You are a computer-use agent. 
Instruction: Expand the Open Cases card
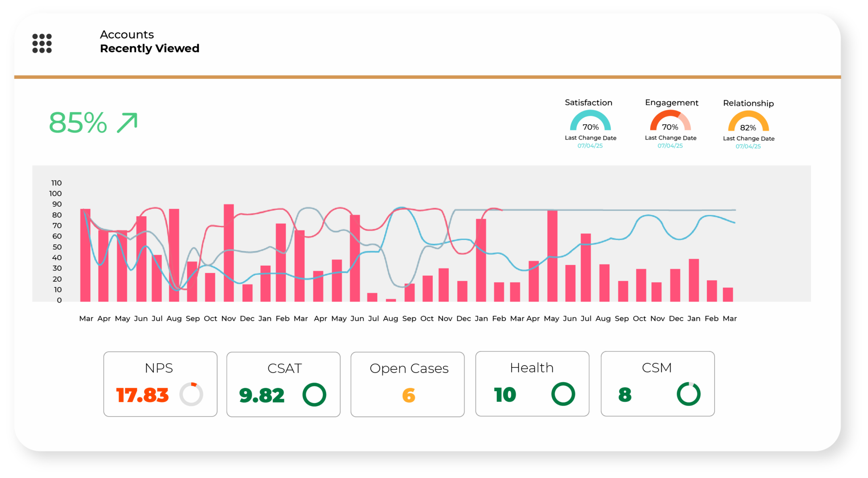407,384
